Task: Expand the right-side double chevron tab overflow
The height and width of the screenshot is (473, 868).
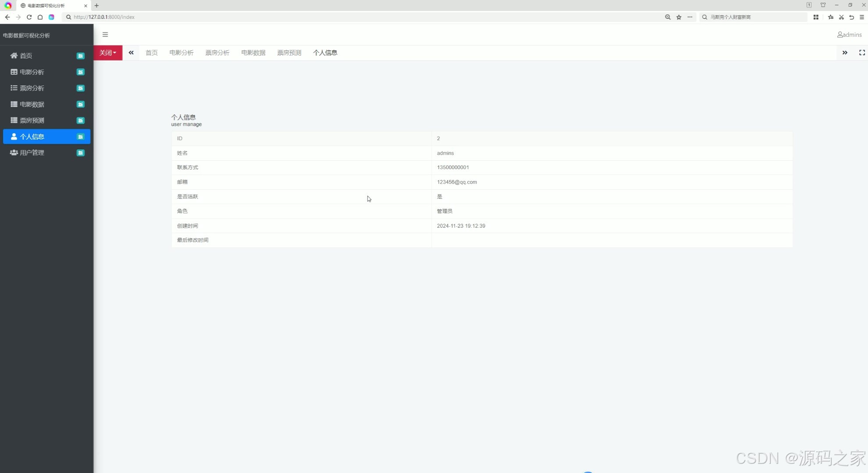Action: tap(845, 53)
